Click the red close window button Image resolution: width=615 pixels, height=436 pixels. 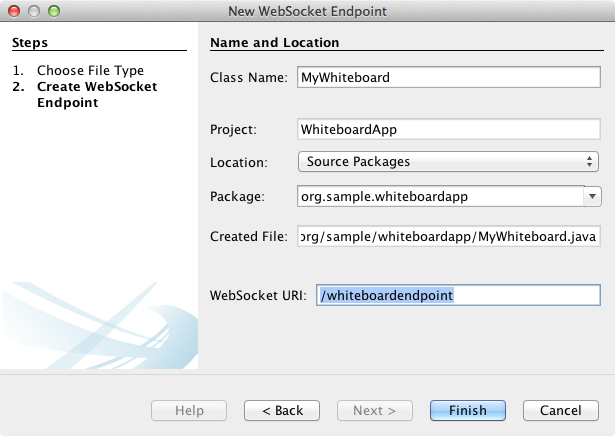pyautogui.click(x=14, y=12)
